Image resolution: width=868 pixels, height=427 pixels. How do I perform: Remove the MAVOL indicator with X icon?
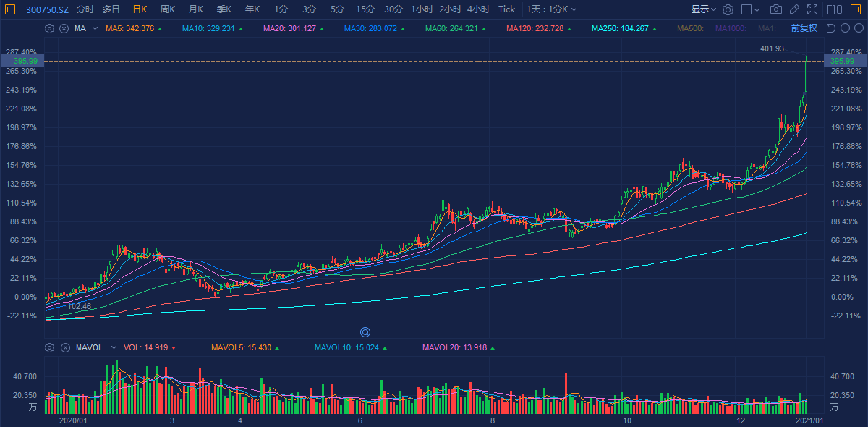(x=64, y=347)
